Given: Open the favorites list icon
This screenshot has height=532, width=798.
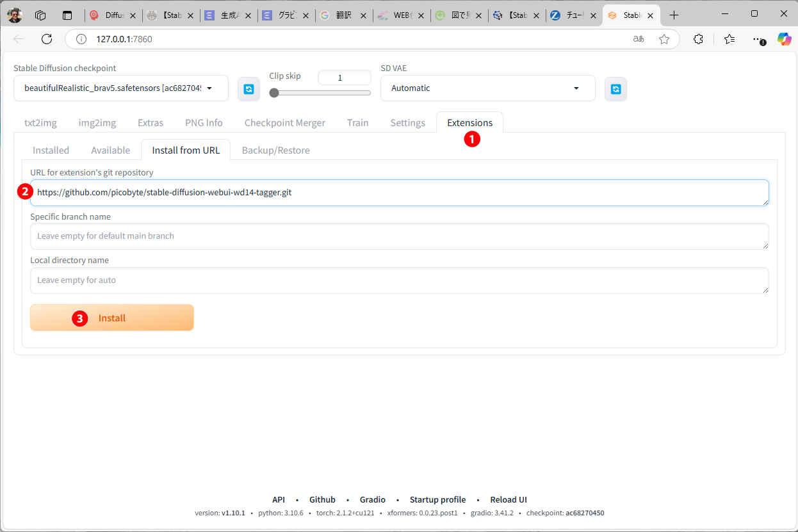Looking at the screenshot, I should pyautogui.click(x=729, y=39).
